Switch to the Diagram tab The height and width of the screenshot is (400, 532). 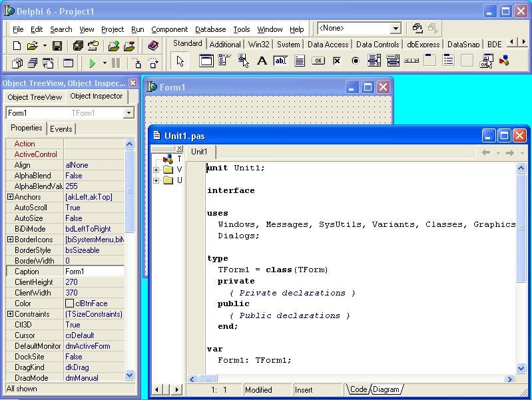pyautogui.click(x=386, y=389)
